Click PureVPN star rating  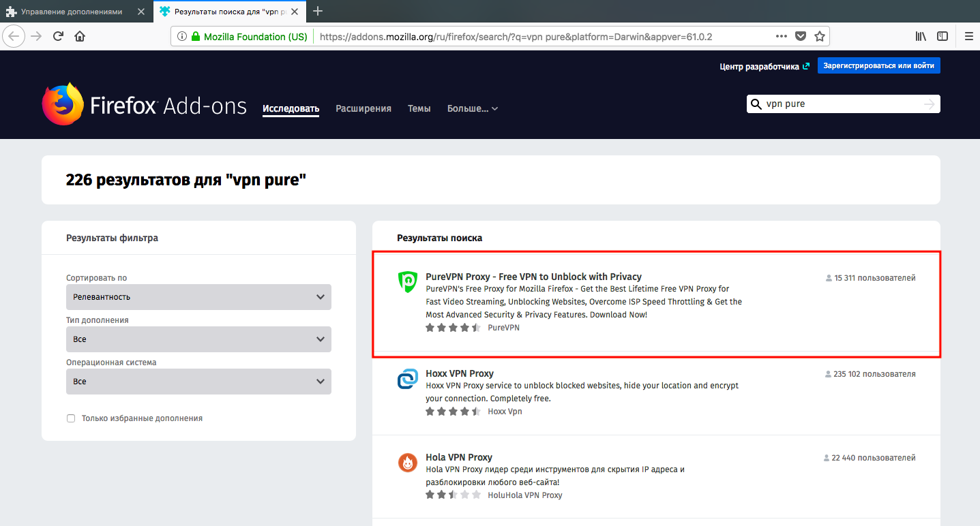coord(453,328)
